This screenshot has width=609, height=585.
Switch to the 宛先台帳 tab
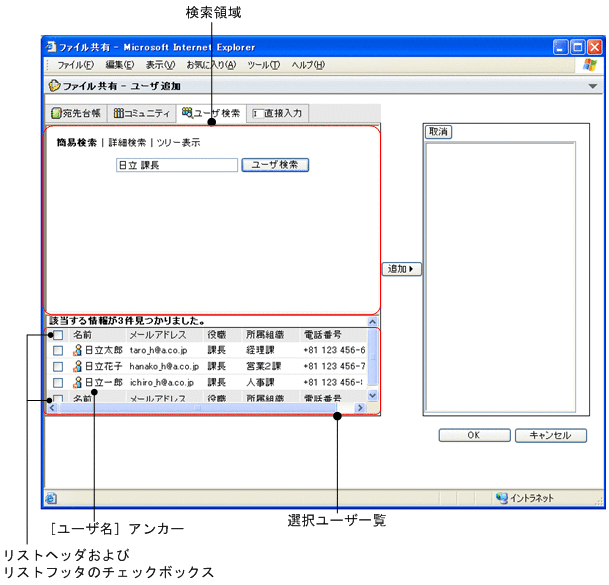(x=76, y=113)
